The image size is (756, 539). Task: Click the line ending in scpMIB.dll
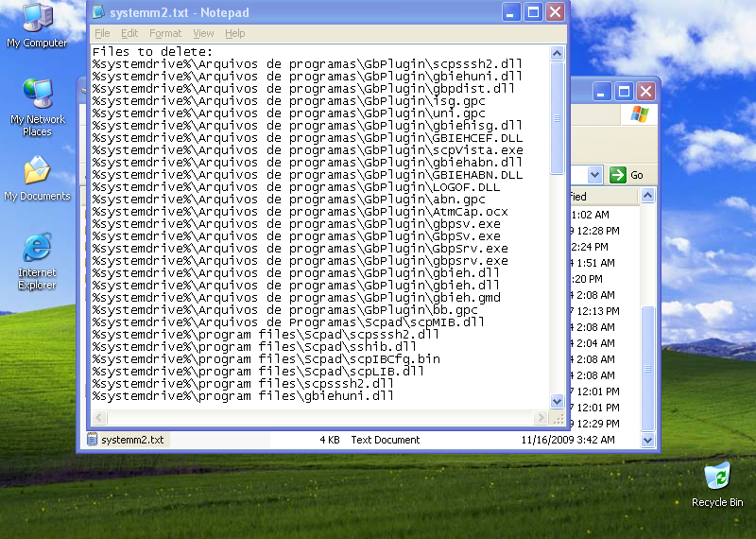click(x=288, y=322)
